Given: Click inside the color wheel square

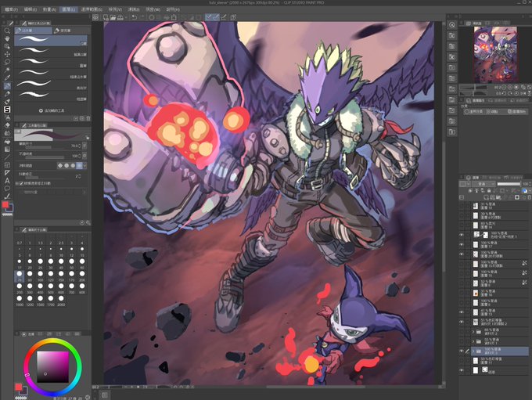Looking at the screenshot, I should (x=52, y=366).
